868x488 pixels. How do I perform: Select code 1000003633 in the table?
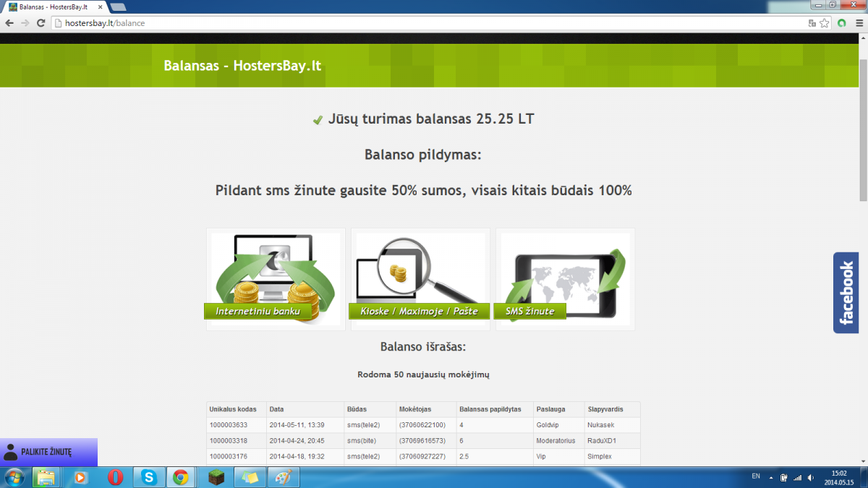tap(229, 425)
